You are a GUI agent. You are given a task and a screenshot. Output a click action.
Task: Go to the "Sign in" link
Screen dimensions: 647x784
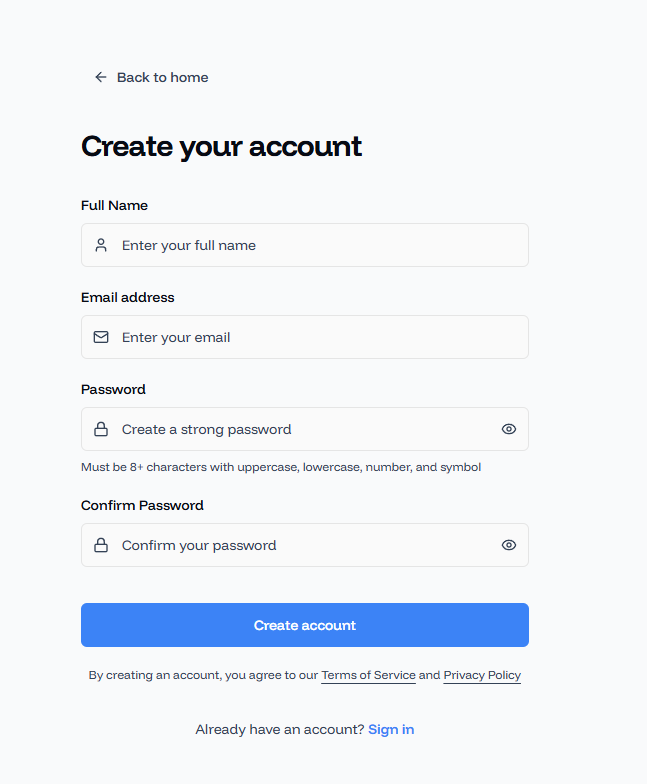click(x=391, y=729)
